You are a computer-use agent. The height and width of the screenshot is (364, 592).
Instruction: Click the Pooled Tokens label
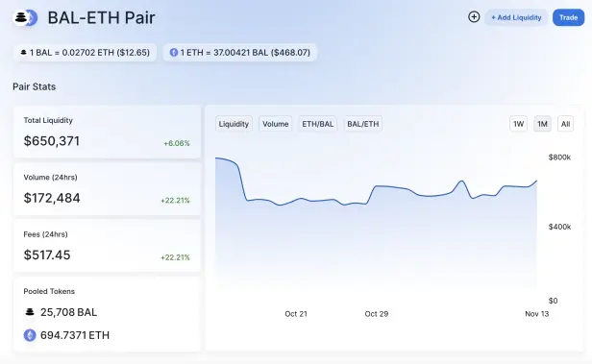coord(49,291)
